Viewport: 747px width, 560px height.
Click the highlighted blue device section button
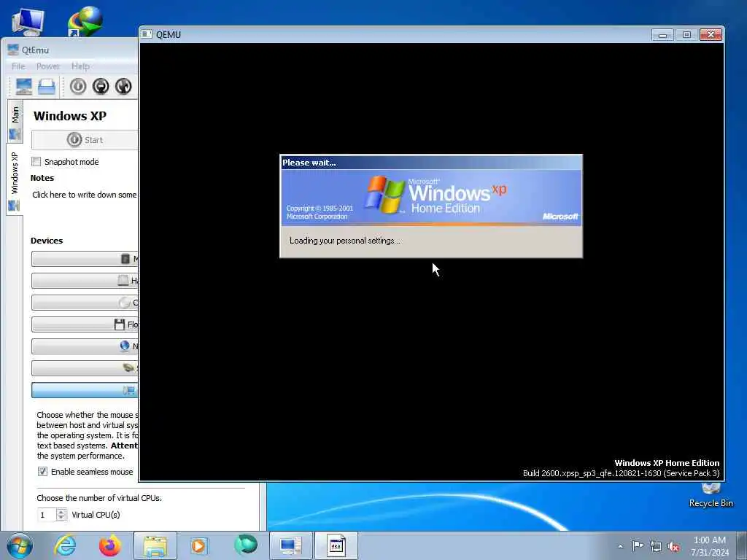tap(85, 390)
